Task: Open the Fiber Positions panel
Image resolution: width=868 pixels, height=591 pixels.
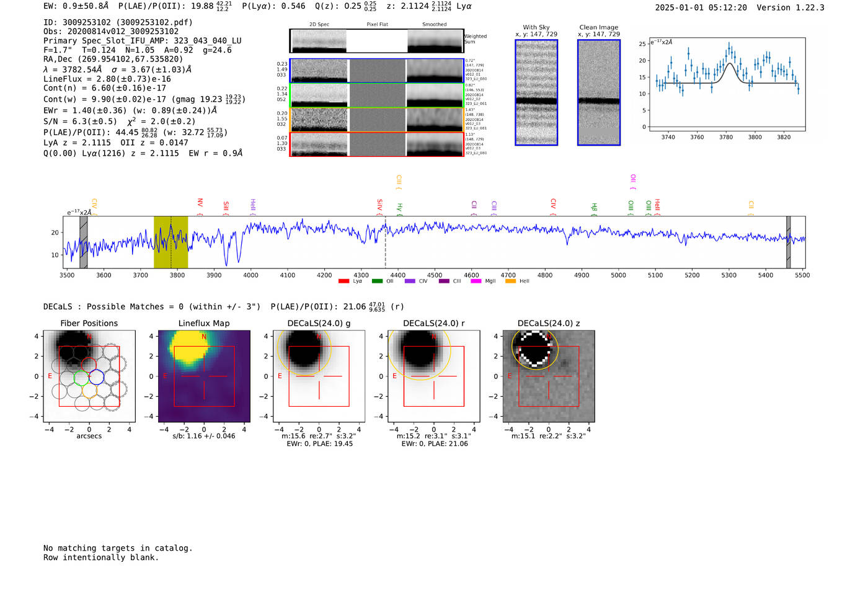Action: click(89, 376)
